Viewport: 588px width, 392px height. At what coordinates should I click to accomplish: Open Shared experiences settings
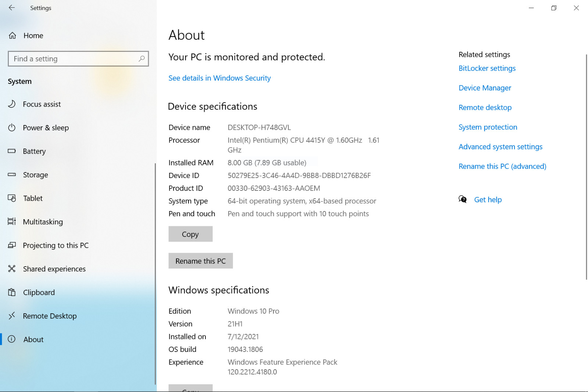pyautogui.click(x=78, y=269)
